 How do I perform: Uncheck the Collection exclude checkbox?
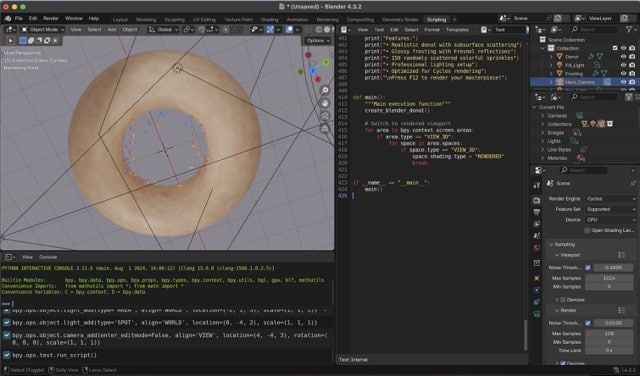coord(615,48)
